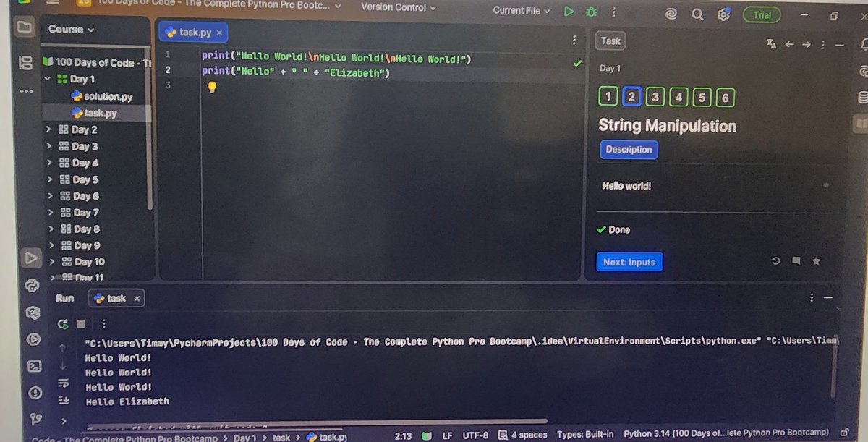Screen dimensions: 868x442
Task: Rerun task with the green rerun icon
Action: (x=63, y=323)
